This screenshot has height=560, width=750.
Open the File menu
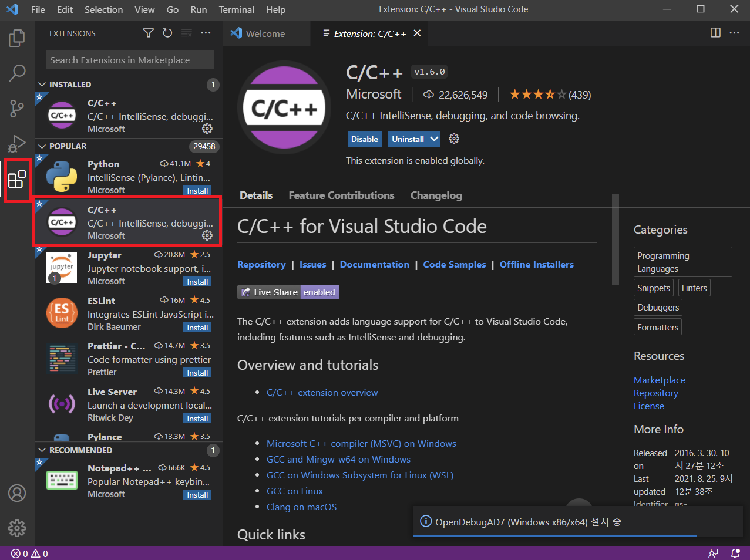(x=38, y=9)
